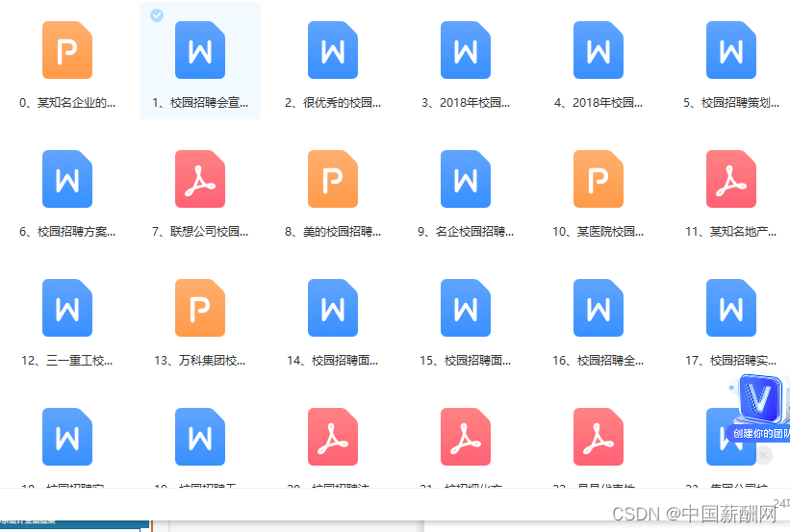
Task: Open Word file 6、校园招聘方案...
Action: click(67, 179)
